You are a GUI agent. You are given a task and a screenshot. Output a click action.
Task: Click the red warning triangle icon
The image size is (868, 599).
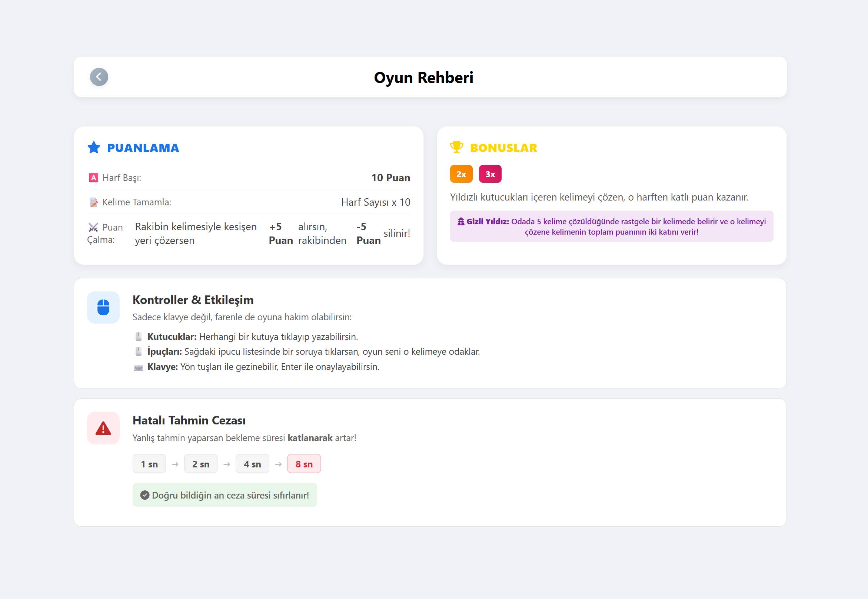click(x=103, y=428)
